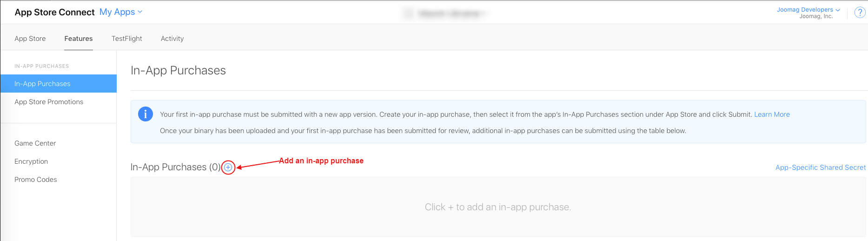The width and height of the screenshot is (868, 241).
Task: Open the Encryption section
Action: [x=31, y=161]
